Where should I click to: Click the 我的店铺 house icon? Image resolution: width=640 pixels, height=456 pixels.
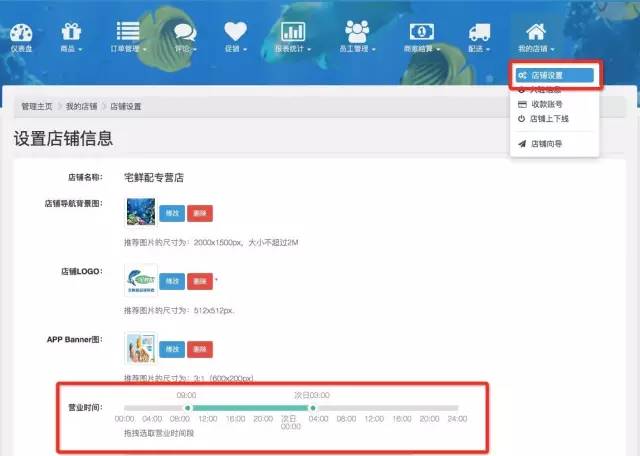tap(537, 31)
